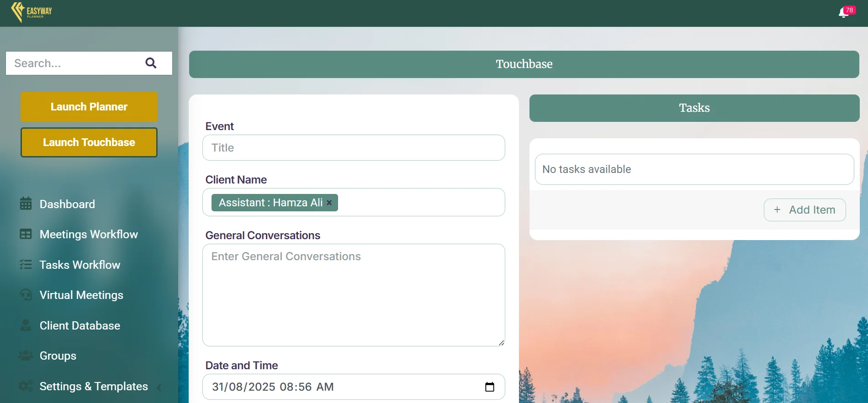
Task: Open the date picker calendar icon
Action: point(489,387)
